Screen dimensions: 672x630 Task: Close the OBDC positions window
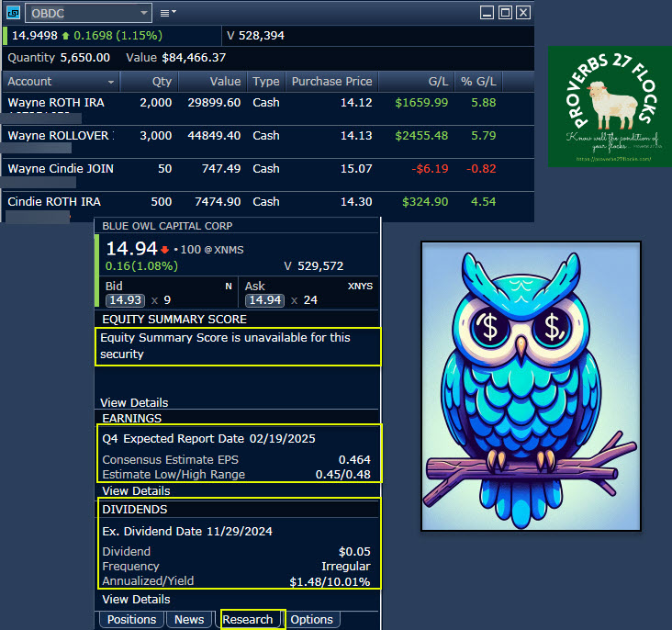[x=523, y=12]
